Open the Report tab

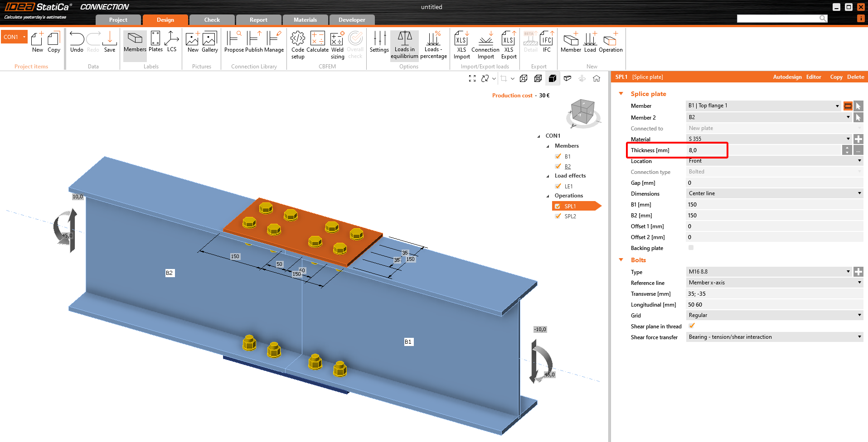[258, 20]
